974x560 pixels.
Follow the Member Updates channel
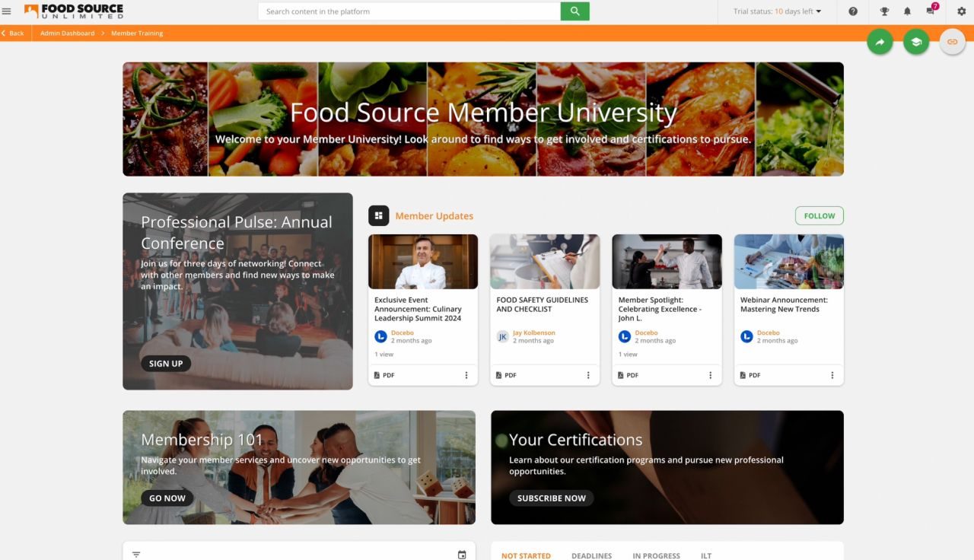819,216
